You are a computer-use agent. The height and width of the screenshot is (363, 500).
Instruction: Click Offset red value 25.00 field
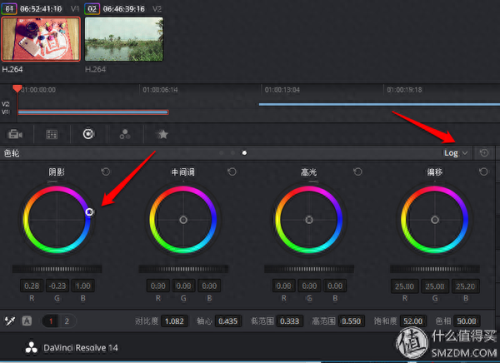click(405, 286)
